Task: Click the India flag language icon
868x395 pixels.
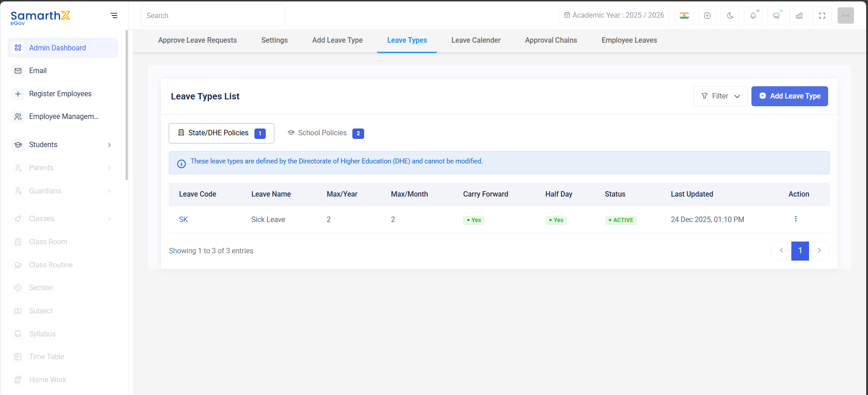Action: [684, 15]
